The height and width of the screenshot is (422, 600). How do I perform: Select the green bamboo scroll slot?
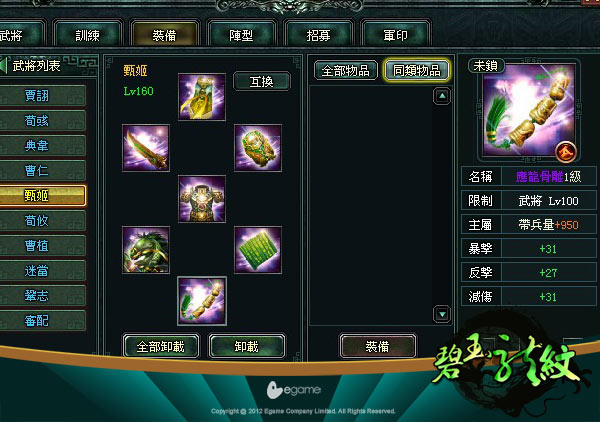258,250
